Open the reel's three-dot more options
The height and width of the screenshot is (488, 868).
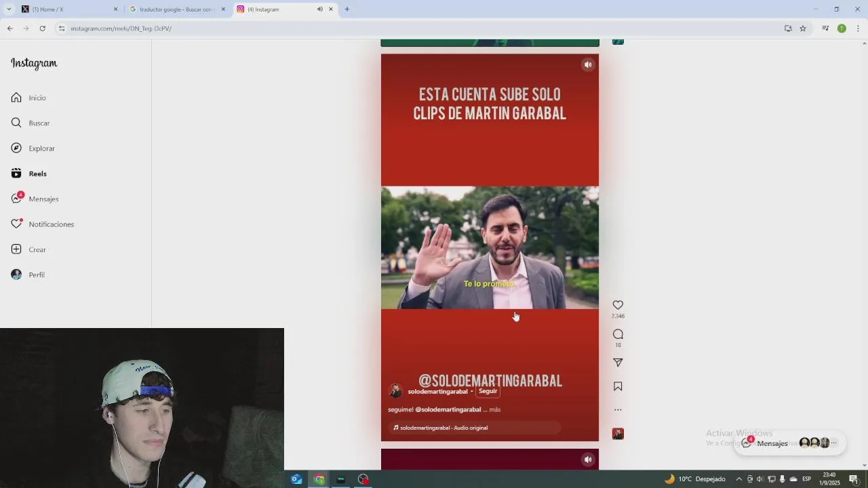point(618,409)
